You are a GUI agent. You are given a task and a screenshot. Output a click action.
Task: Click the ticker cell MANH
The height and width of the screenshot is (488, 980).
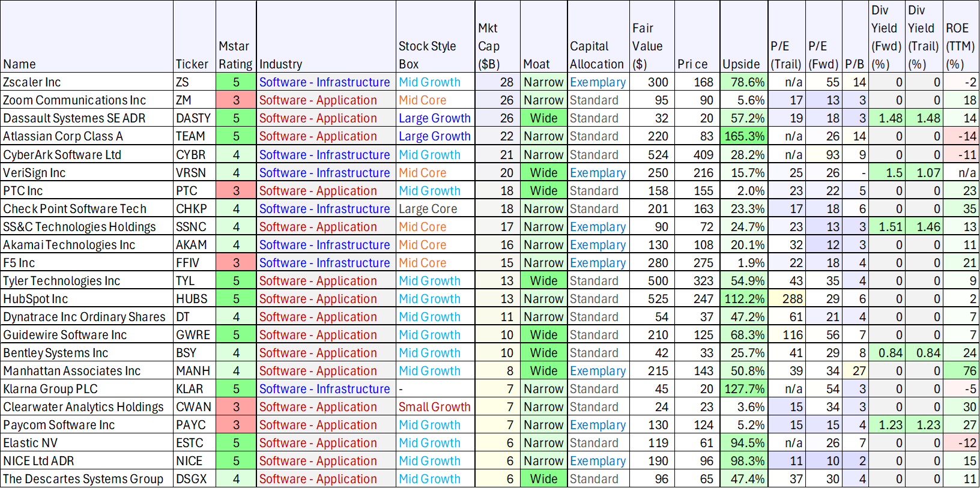[194, 370]
